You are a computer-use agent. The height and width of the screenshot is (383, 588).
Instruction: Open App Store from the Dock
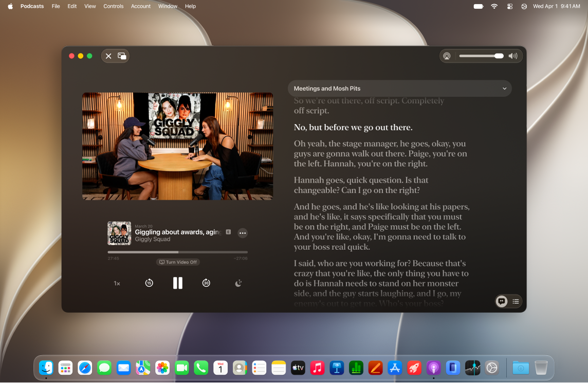click(x=395, y=368)
